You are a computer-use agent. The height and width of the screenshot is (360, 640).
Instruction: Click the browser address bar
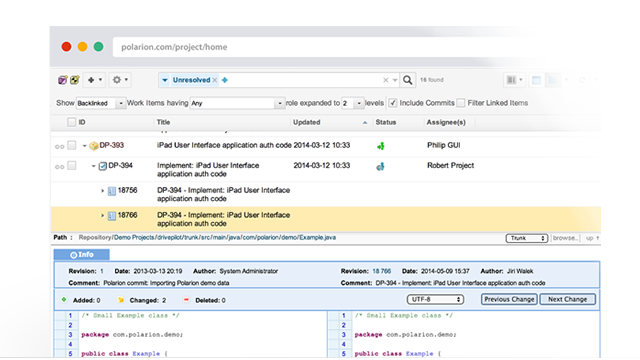(x=355, y=47)
